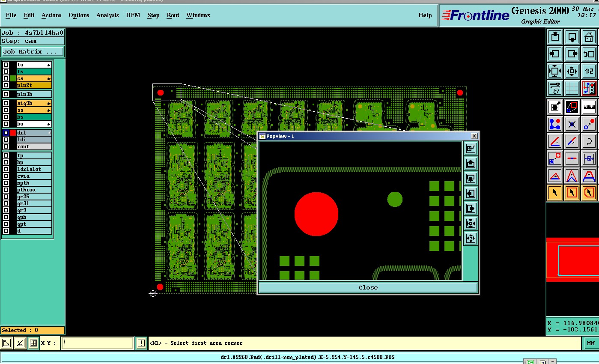Select the ruler measurement tool

[x=589, y=107]
